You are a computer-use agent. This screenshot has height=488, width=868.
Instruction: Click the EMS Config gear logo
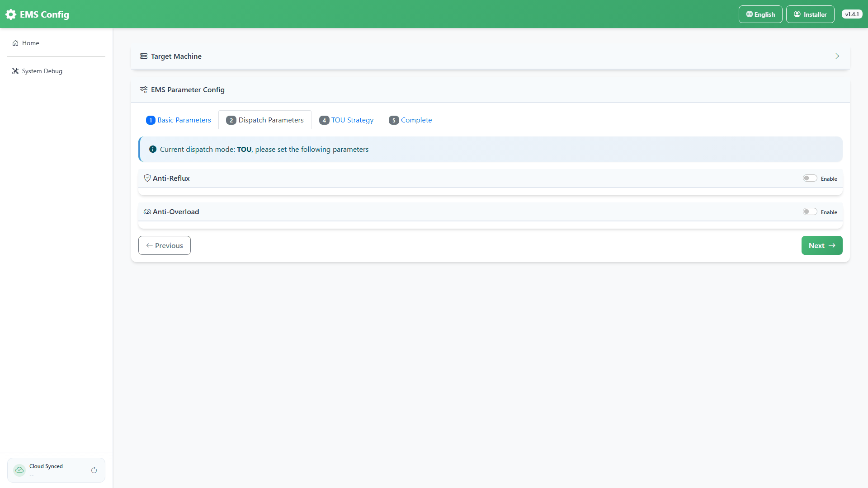pyautogui.click(x=11, y=14)
